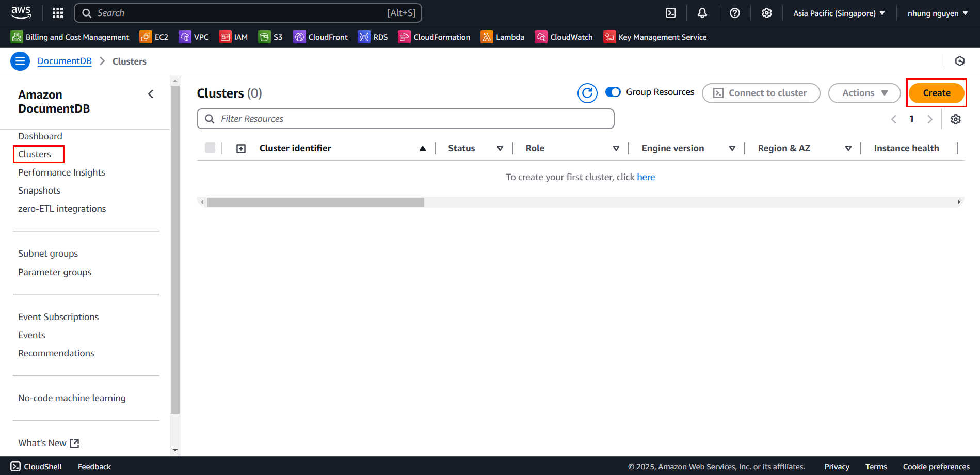Refresh the clusters list
Screen dimensions: 980x475
coord(587,93)
